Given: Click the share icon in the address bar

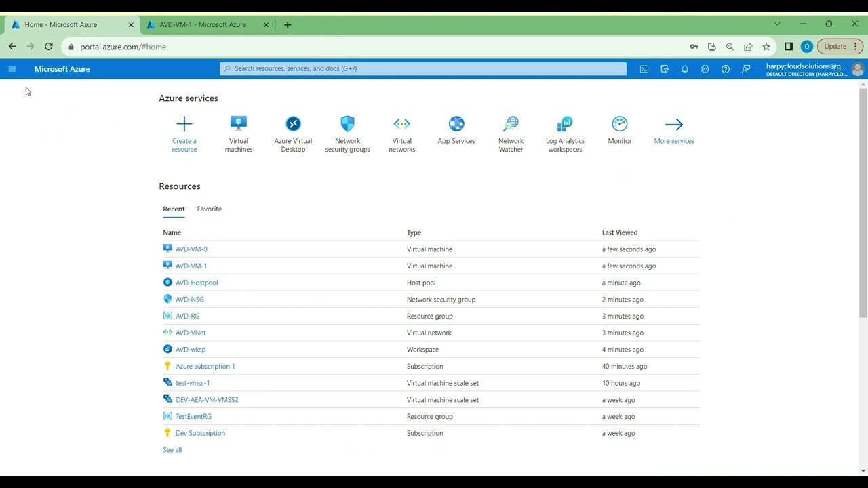Looking at the screenshot, I should (748, 47).
